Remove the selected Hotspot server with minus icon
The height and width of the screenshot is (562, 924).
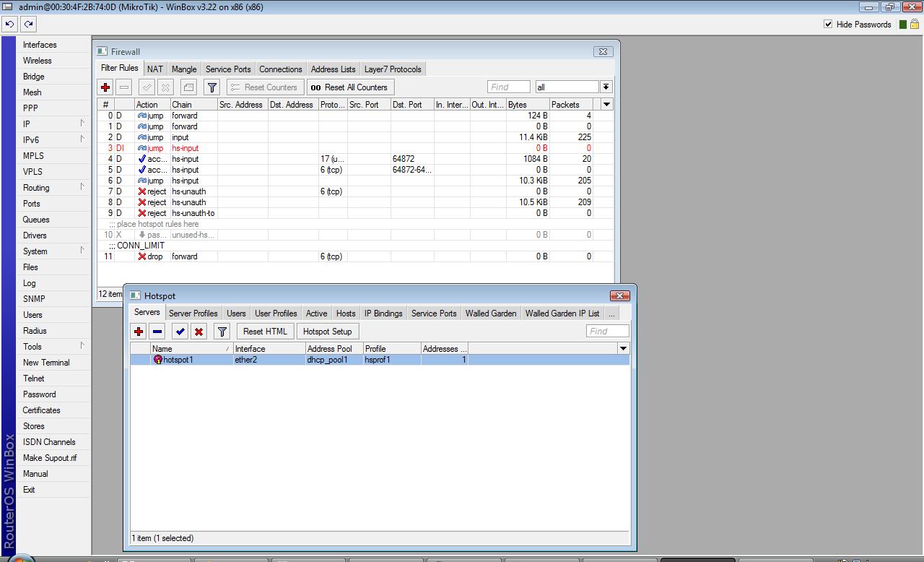157,332
